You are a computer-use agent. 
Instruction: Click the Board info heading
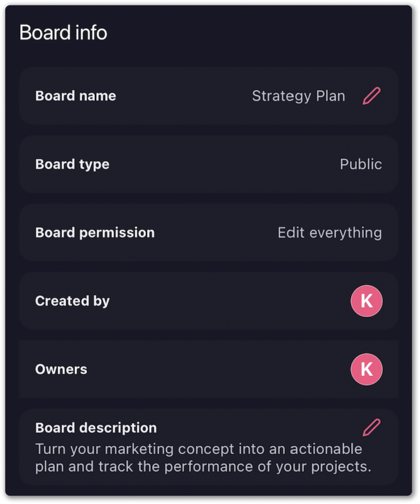click(x=63, y=33)
